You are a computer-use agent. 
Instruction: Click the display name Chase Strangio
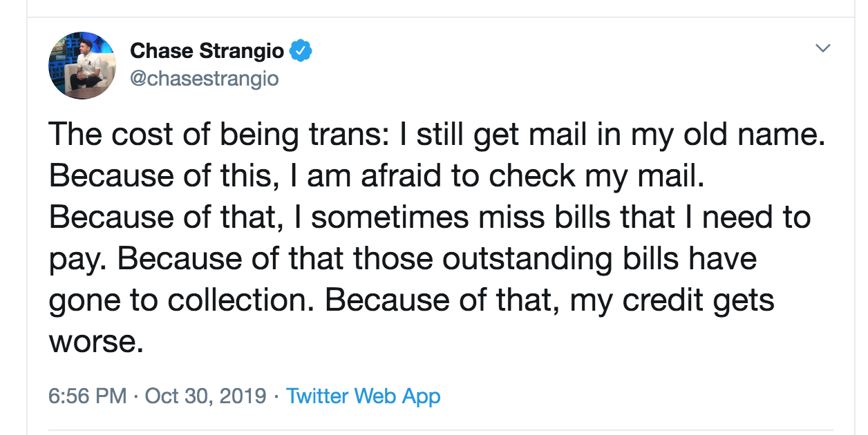coord(207,50)
